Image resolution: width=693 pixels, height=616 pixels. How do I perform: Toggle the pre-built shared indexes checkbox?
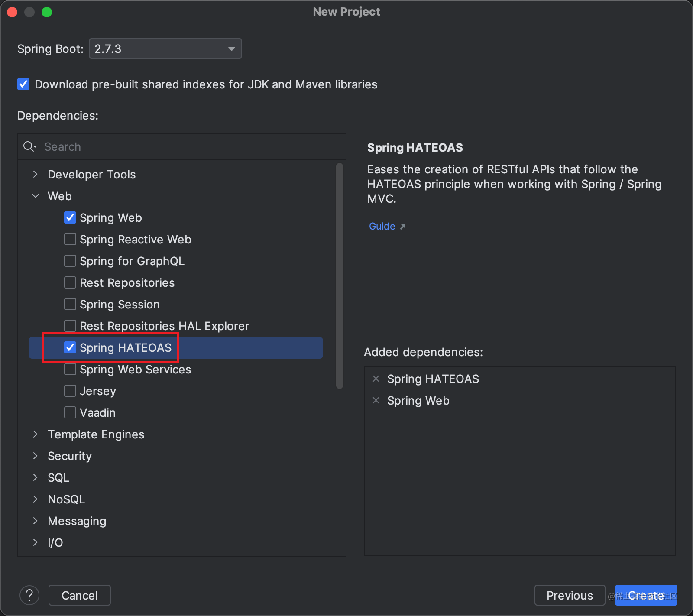click(23, 84)
